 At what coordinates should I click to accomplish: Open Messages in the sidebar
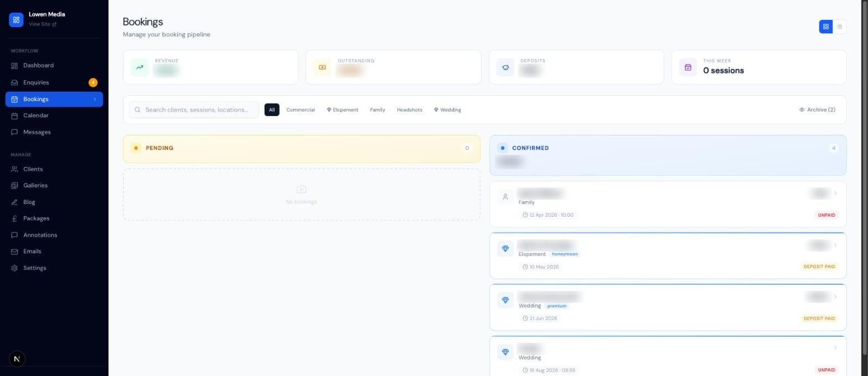54,132
